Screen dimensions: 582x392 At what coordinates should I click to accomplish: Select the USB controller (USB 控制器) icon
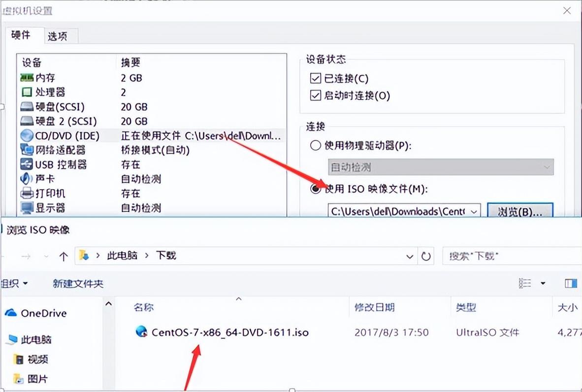pos(27,164)
